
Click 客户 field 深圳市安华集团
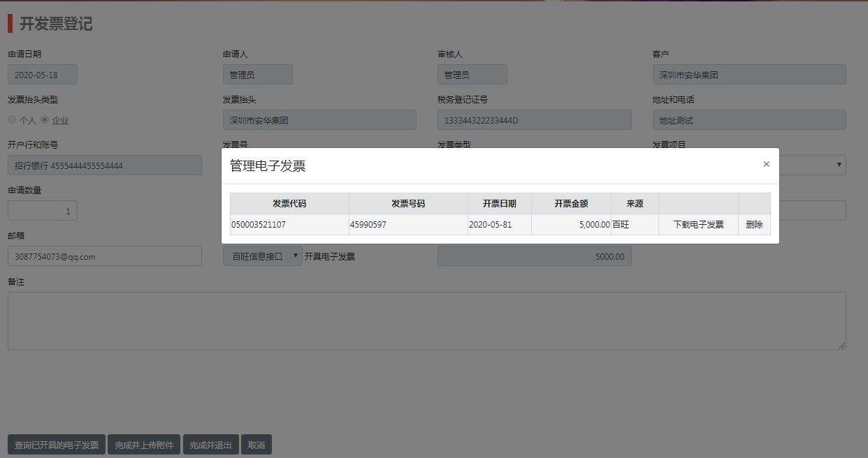coord(749,75)
